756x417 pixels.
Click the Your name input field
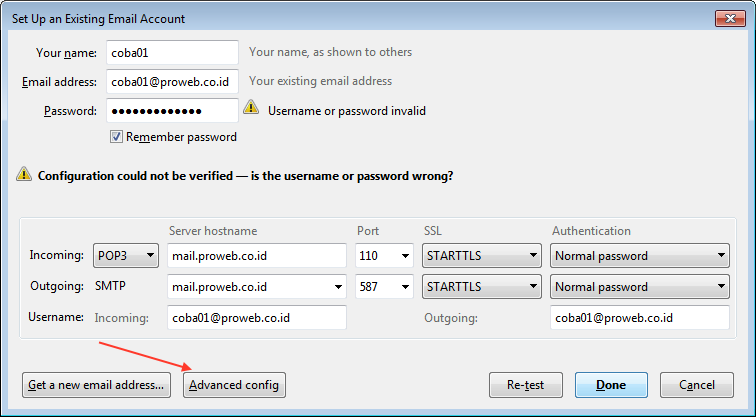pyautogui.click(x=172, y=53)
